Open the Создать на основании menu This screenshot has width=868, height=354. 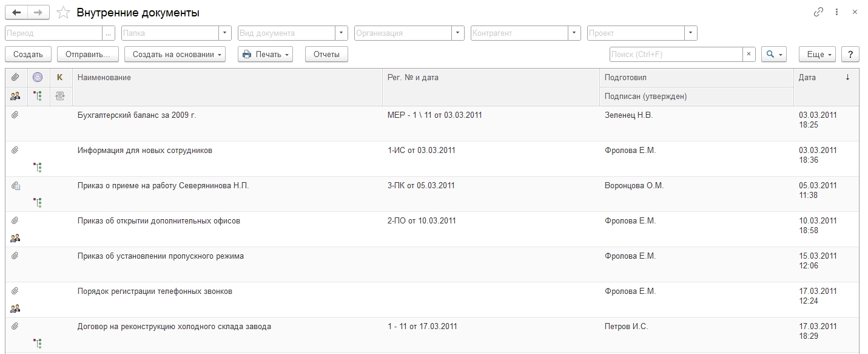pos(175,55)
